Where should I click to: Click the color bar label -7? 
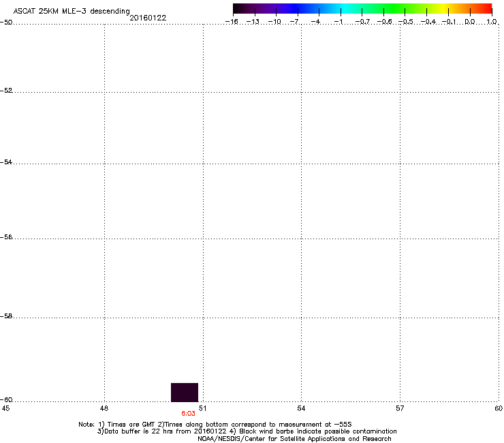[294, 22]
